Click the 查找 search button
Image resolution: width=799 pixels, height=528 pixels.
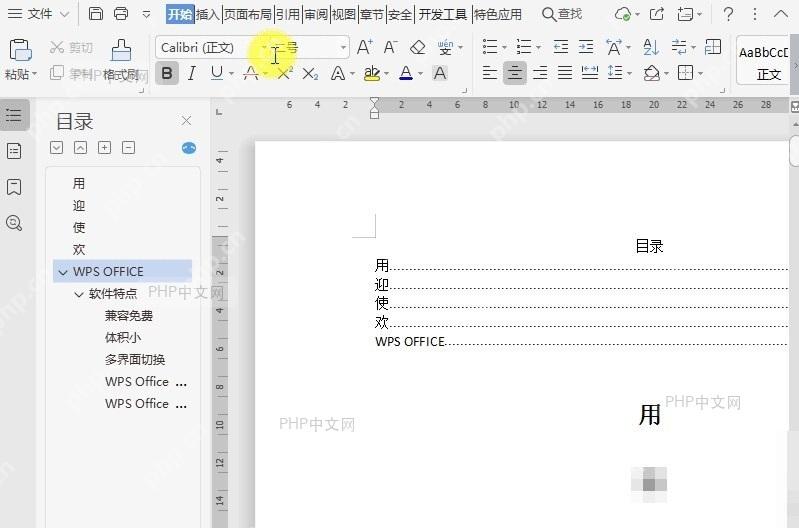click(562, 14)
